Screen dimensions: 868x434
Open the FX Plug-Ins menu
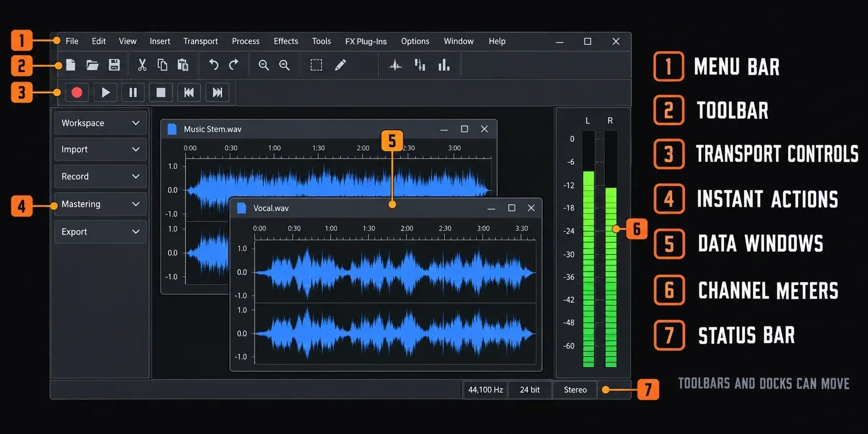pos(366,41)
